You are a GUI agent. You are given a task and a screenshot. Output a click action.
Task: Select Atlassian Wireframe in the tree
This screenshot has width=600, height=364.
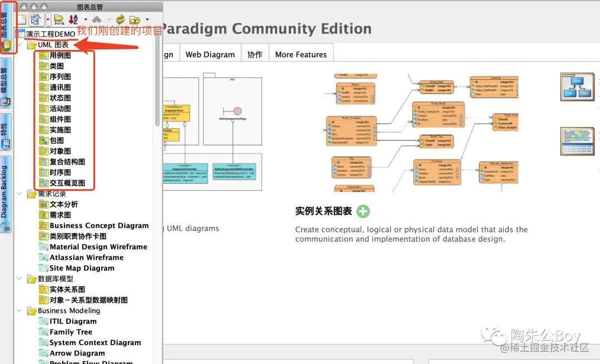pyautogui.click(x=81, y=257)
